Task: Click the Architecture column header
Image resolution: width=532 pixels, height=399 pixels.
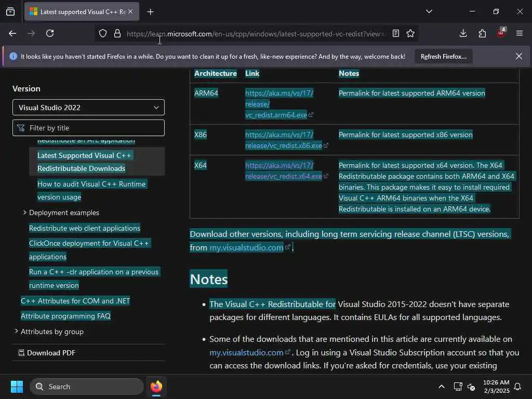Action: point(216,73)
